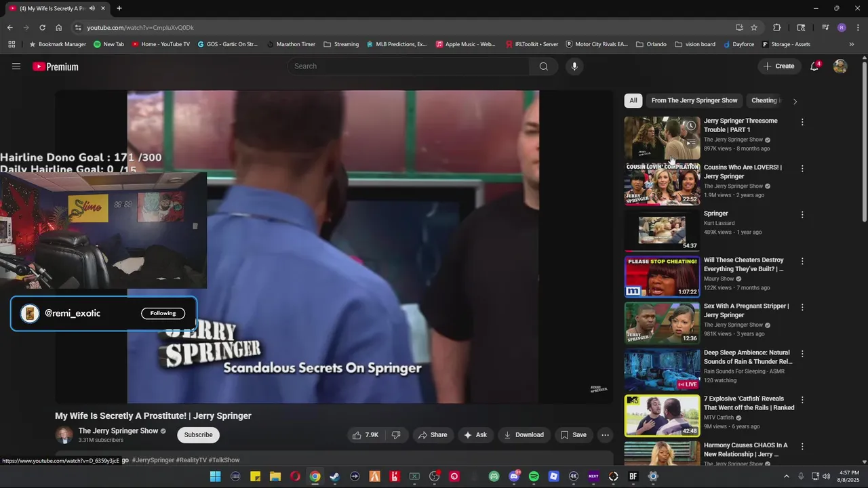868x488 pixels.
Task: Open the notifications bell
Action: pyautogui.click(x=815, y=66)
